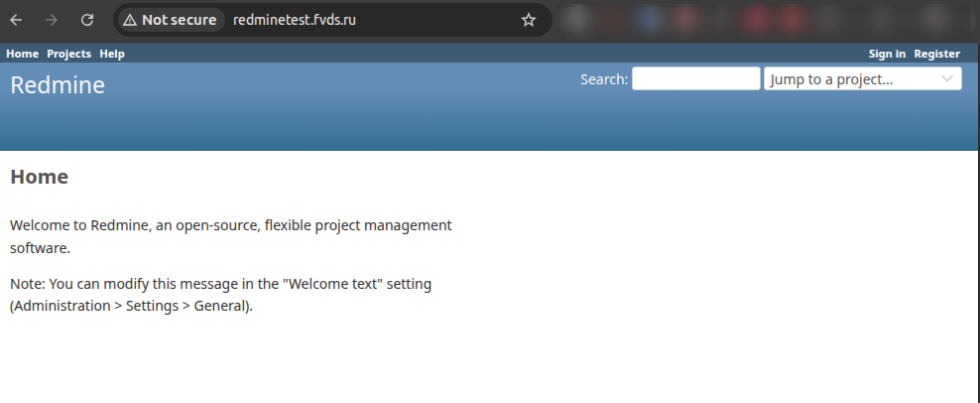Screen dimensions: 980x403
Task: Open the Help top menu item
Action: (x=112, y=54)
